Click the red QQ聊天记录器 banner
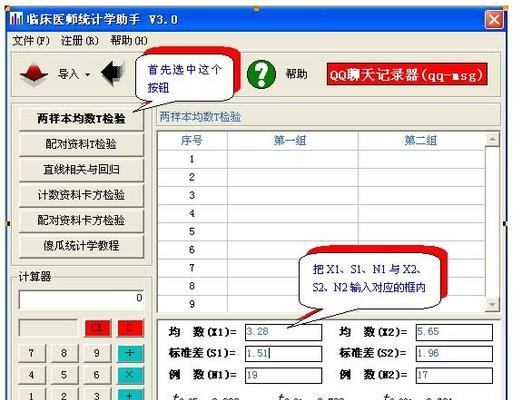This screenshot has width=522, height=400. coord(407,74)
